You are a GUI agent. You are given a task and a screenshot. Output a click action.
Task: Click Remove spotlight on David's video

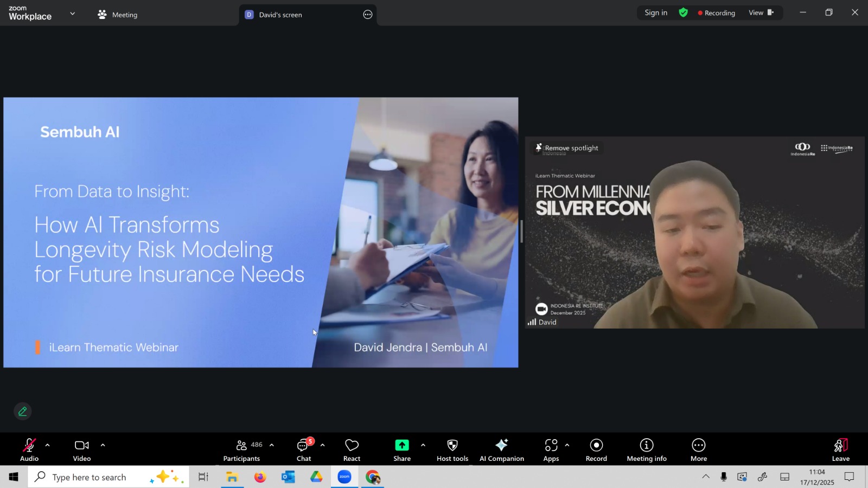[x=567, y=148]
